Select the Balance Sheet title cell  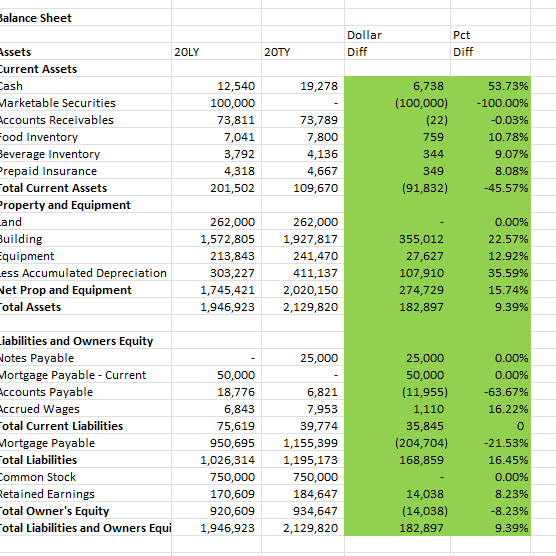coord(85,17)
